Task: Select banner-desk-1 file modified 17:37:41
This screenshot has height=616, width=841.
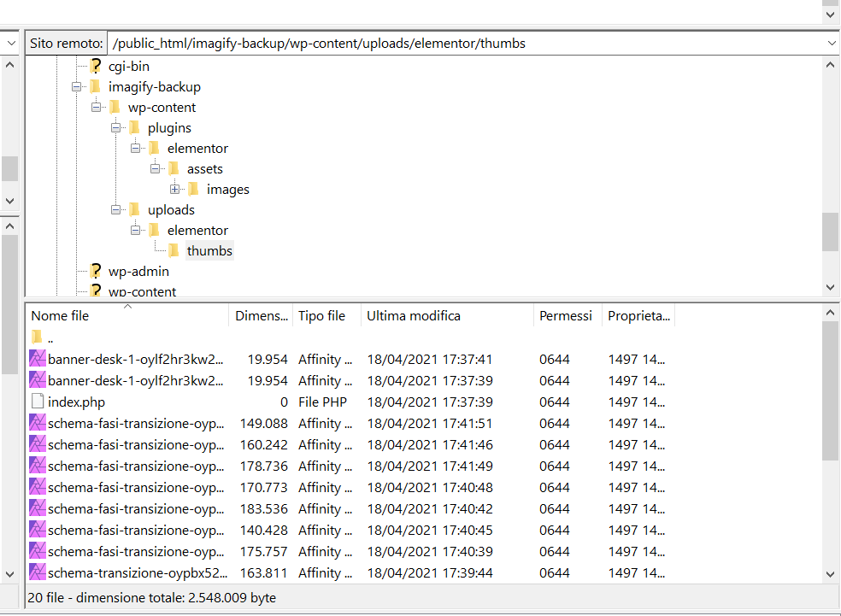Action: click(x=135, y=359)
